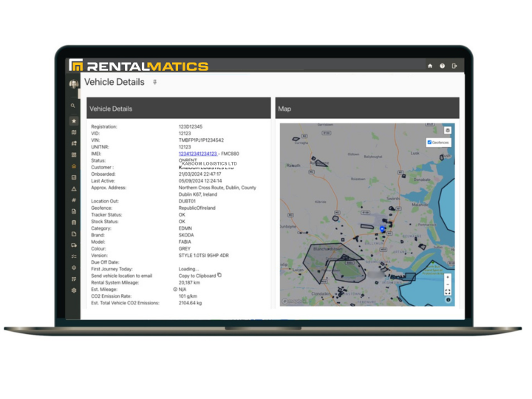Click the map zoom in button

coord(447,277)
